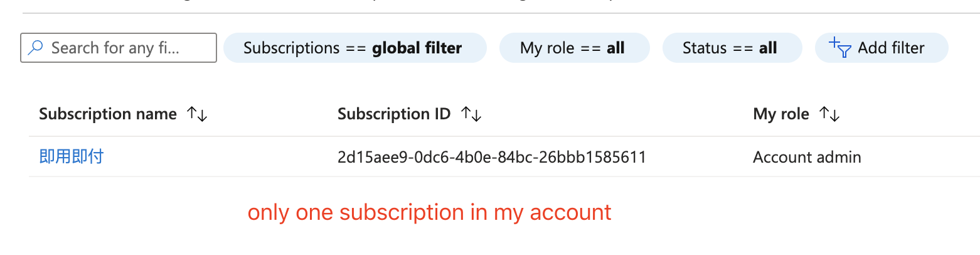Sort by Subscription name using arrows icon

click(x=197, y=114)
